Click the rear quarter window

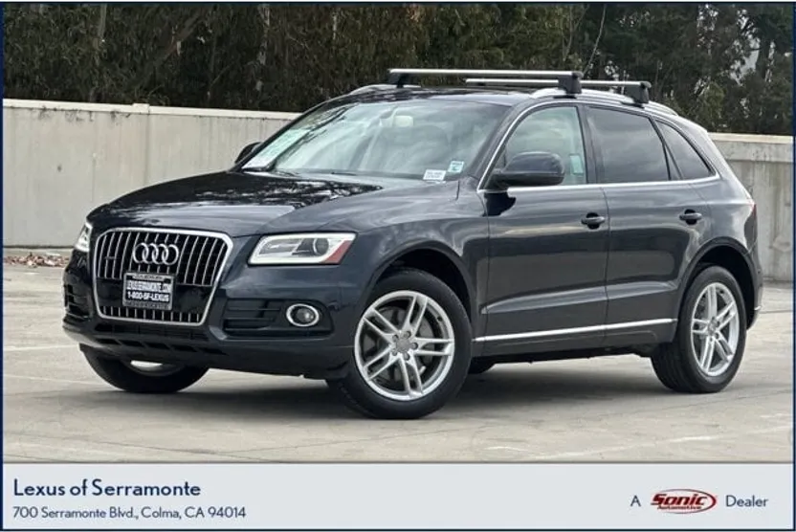[685, 153]
